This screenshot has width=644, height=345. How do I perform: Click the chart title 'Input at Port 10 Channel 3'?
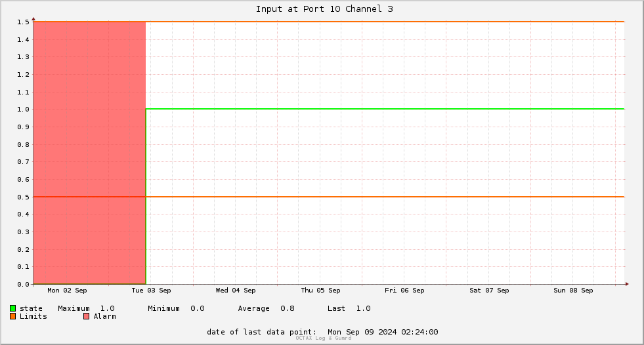[324, 9]
